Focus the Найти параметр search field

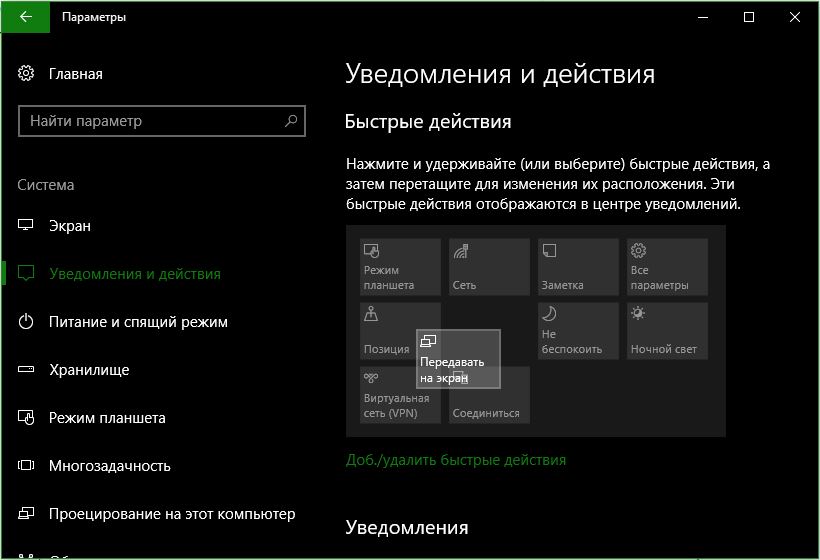click(162, 121)
